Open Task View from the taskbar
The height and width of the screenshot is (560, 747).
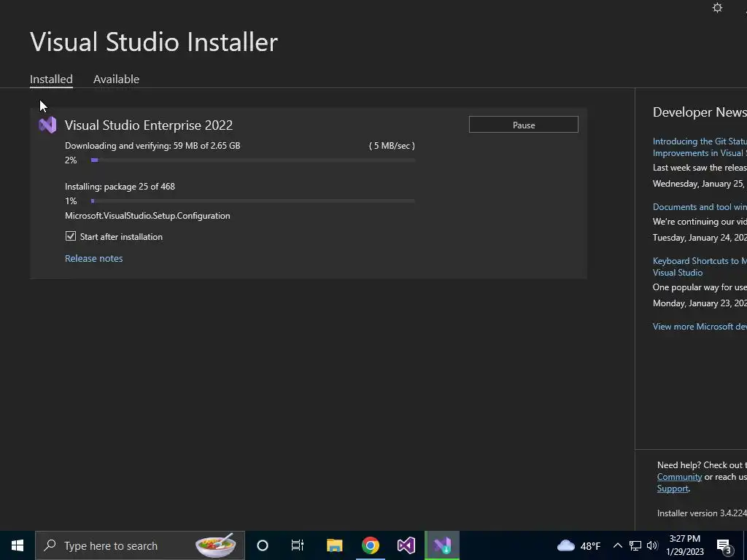298,545
